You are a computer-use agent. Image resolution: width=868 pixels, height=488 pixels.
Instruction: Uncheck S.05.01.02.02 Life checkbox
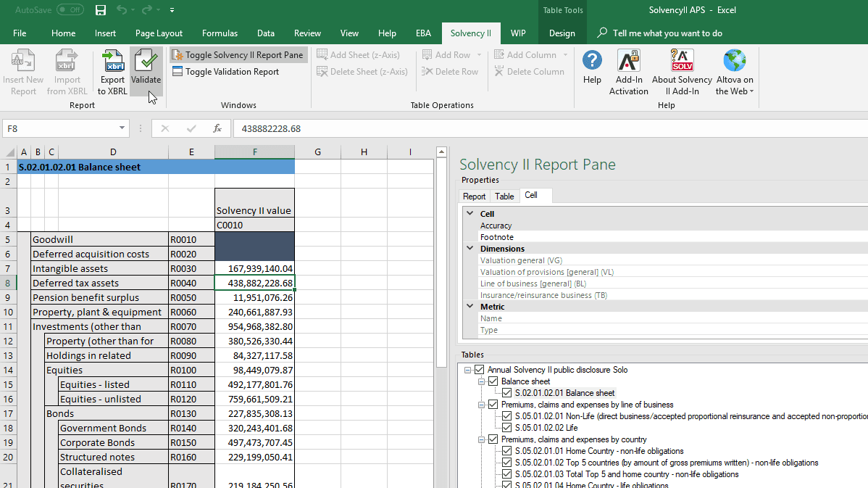tap(507, 428)
